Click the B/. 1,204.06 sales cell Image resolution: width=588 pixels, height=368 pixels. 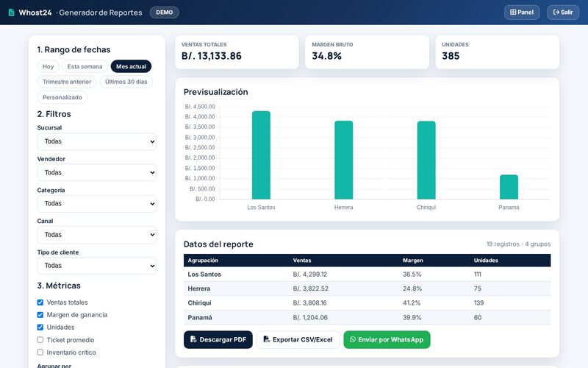point(310,317)
